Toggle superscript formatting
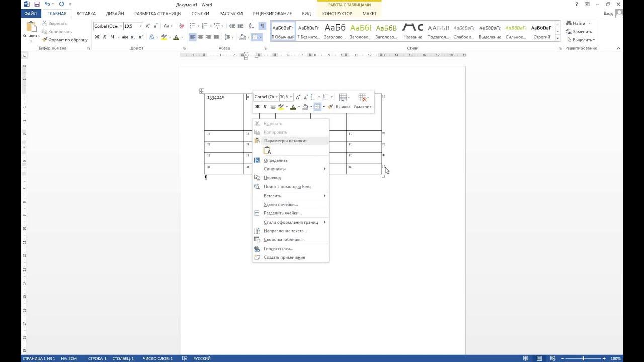644x362 pixels. coord(141,37)
